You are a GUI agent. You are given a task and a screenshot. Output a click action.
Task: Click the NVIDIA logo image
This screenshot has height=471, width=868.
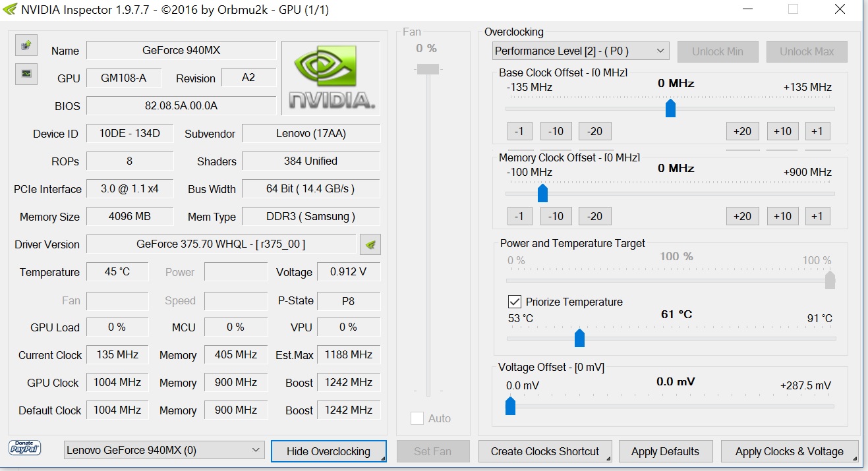[331, 78]
